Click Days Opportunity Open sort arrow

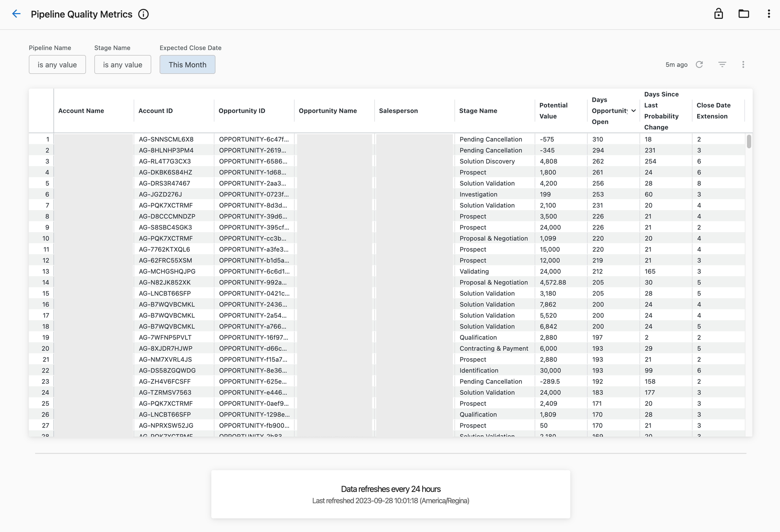[633, 111]
